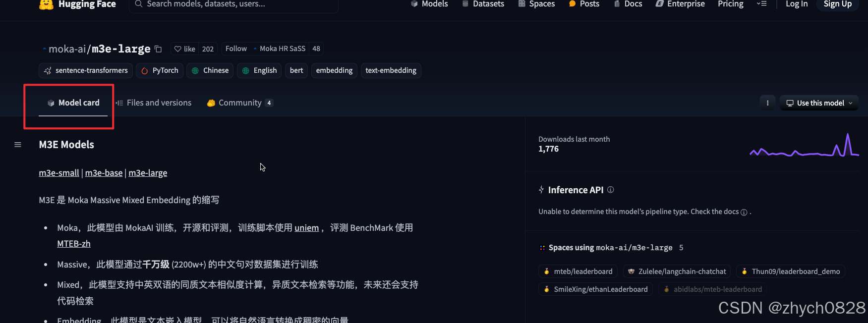Screen dimensions: 868x323
Task: Select the bert tag
Action: tap(296, 70)
